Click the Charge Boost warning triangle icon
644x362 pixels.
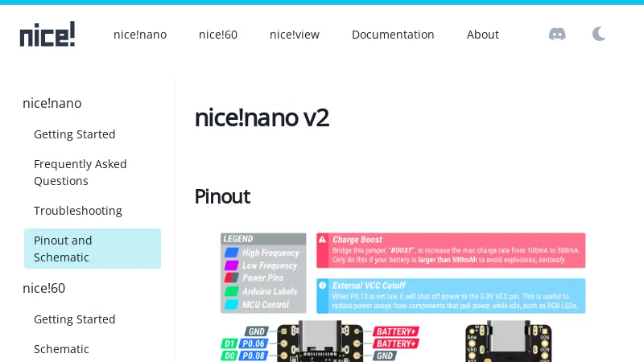[323, 240]
